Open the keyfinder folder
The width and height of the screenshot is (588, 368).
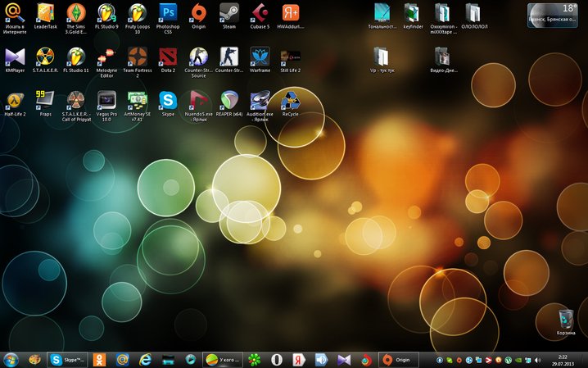[x=413, y=16]
